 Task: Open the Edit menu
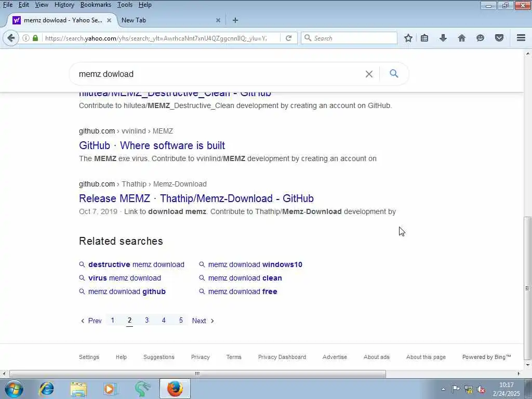coord(23,5)
